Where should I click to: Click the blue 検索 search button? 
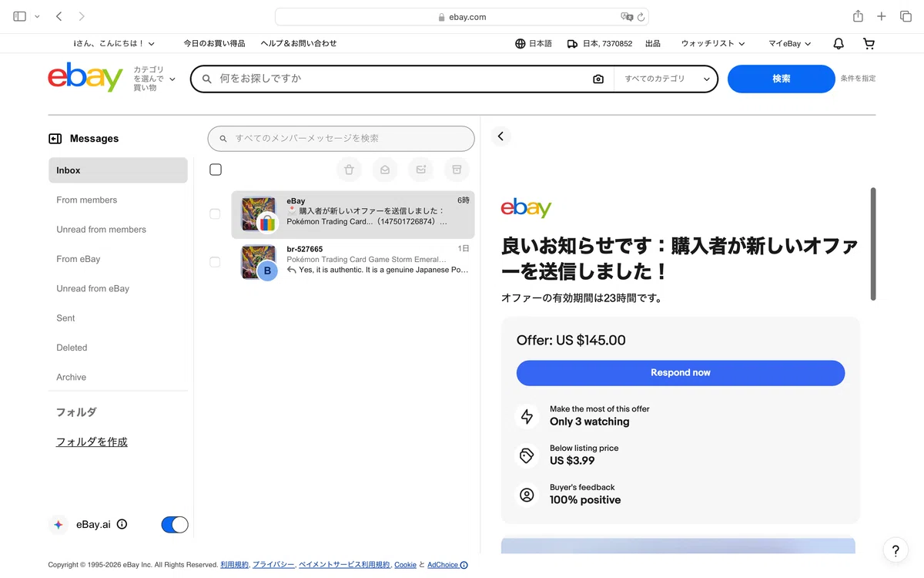pos(781,79)
